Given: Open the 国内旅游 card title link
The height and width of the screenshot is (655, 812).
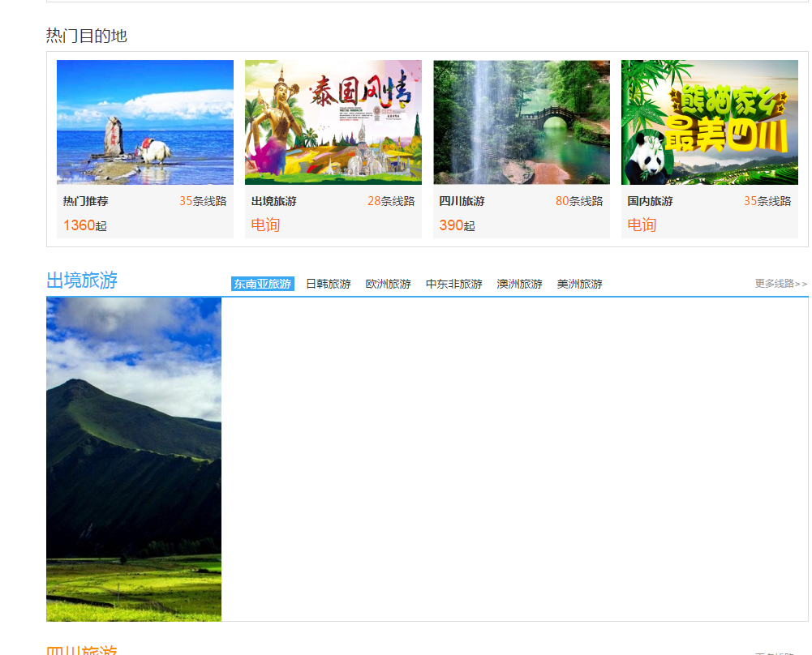Looking at the screenshot, I should coord(651,201).
